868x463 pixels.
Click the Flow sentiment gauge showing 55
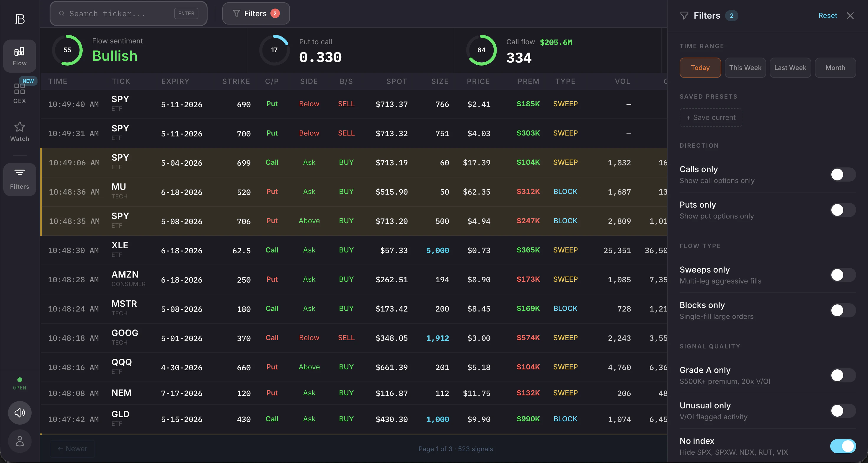[67, 50]
